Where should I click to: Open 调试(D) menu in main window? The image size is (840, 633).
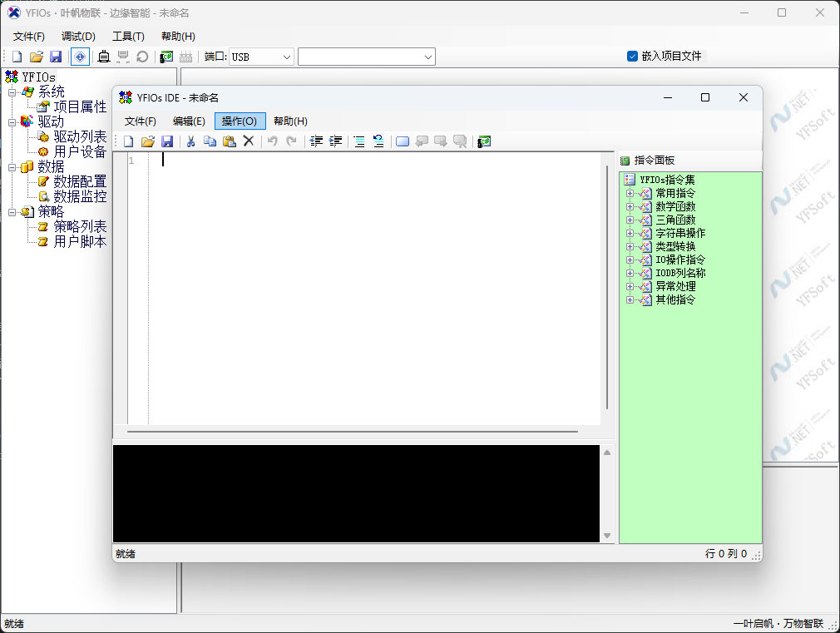[78, 37]
